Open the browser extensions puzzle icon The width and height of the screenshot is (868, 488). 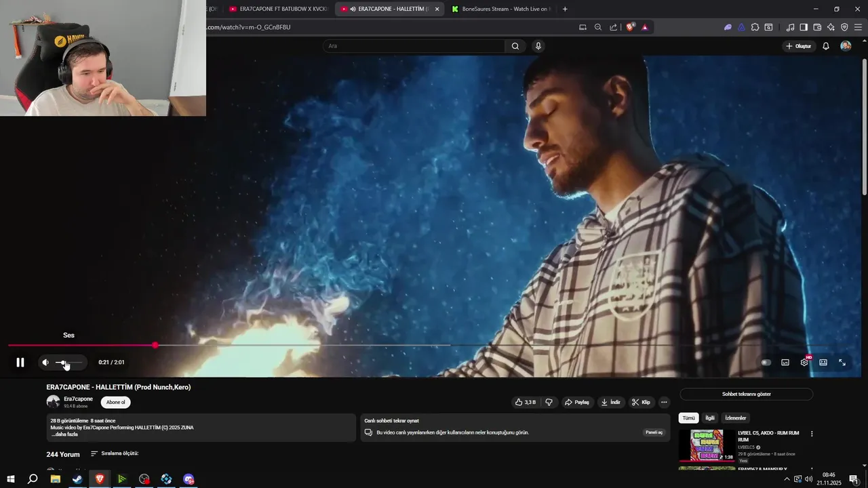tap(755, 27)
